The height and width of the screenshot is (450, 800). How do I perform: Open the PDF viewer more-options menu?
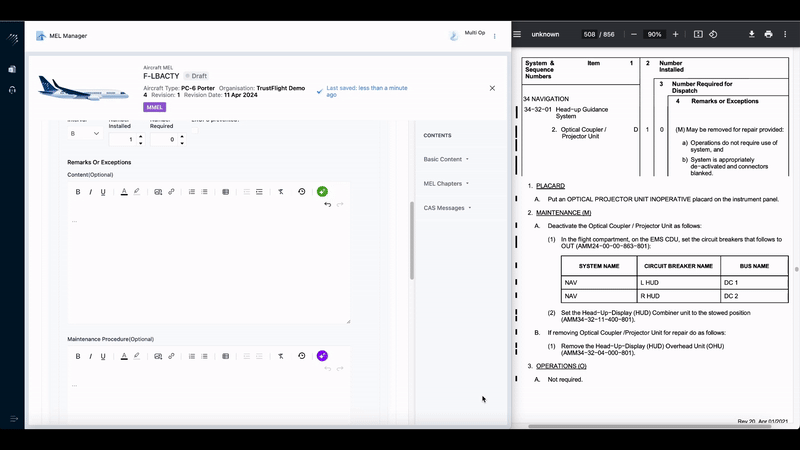(x=785, y=34)
